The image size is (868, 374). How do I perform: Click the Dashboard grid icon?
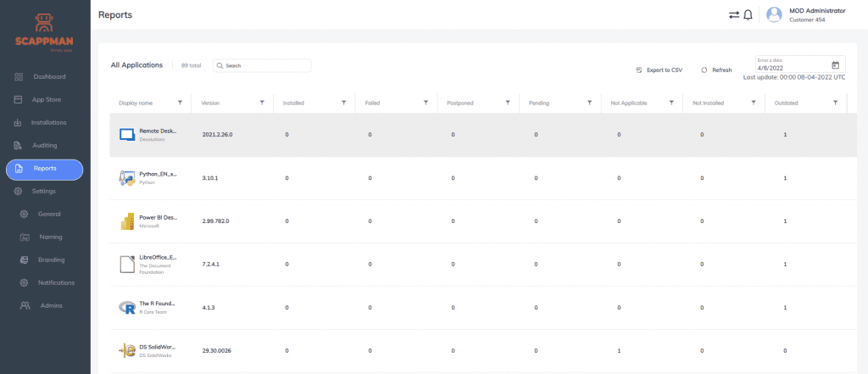(19, 76)
